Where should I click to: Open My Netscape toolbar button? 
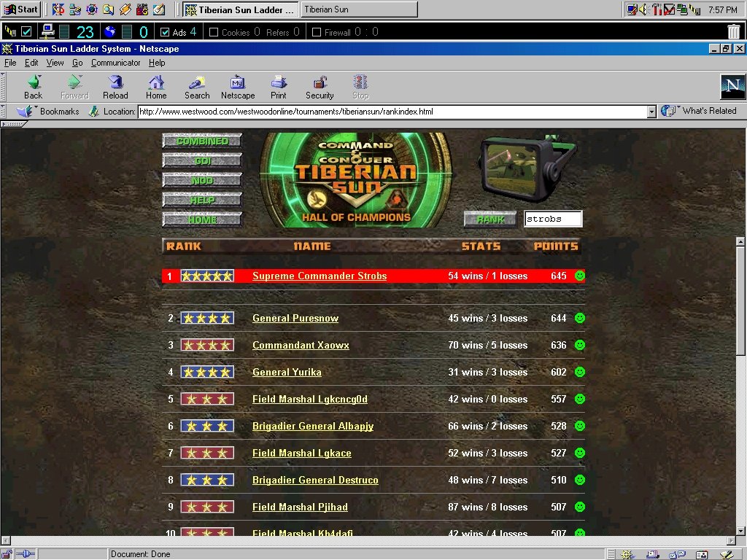click(238, 87)
